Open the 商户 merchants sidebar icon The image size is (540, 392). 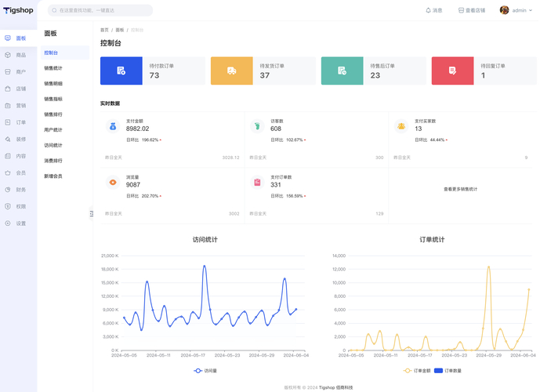click(8, 71)
